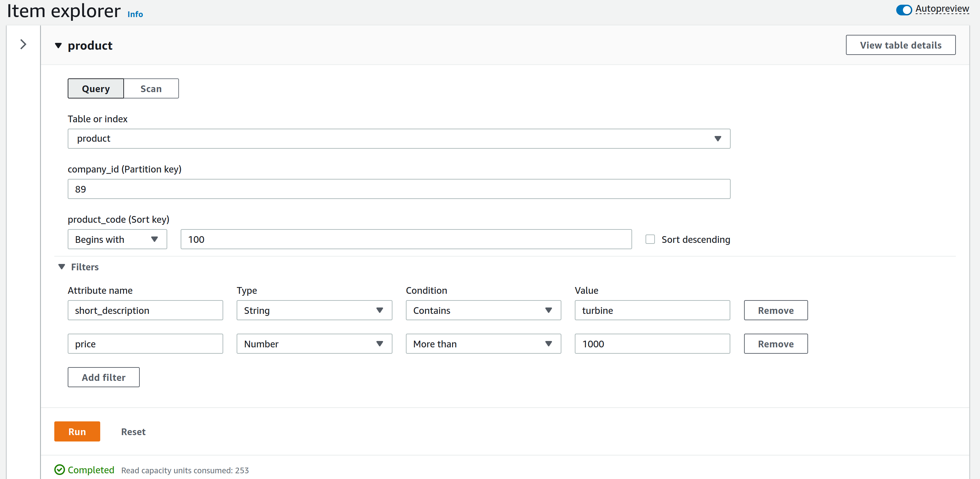
Task: Click the company_id partition key field
Action: click(399, 189)
